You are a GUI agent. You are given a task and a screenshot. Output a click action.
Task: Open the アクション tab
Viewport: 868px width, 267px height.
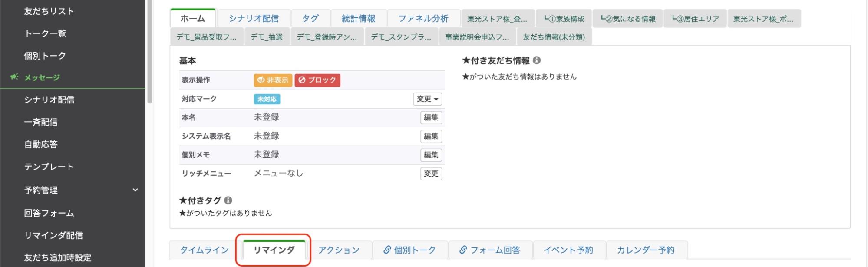point(339,250)
